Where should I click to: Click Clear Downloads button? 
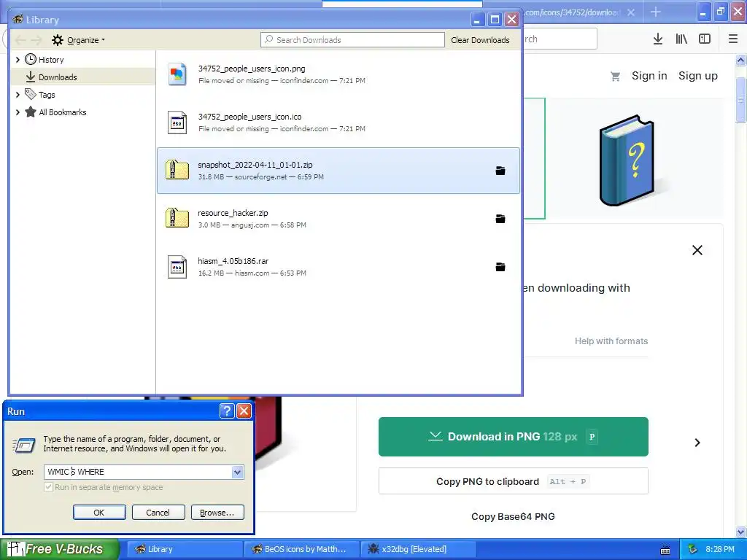pyautogui.click(x=480, y=40)
